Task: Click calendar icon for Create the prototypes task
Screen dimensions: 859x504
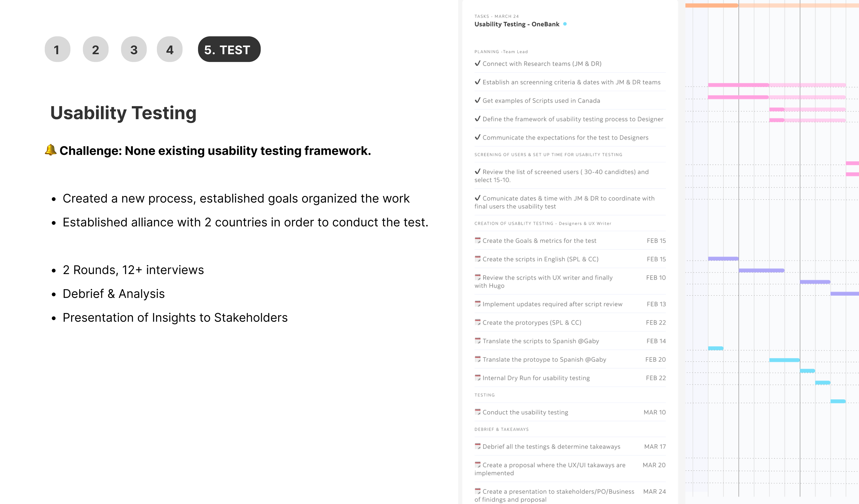Action: click(x=478, y=323)
